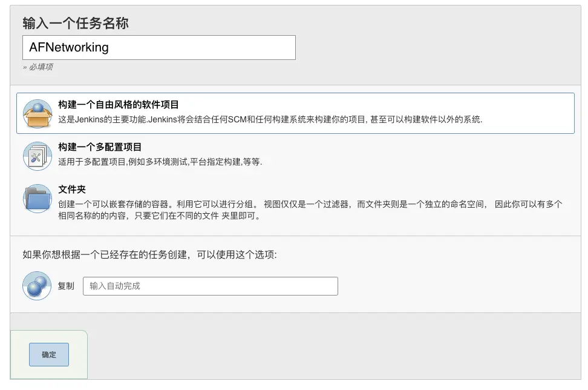Click the 必填项 hint text

[38, 67]
